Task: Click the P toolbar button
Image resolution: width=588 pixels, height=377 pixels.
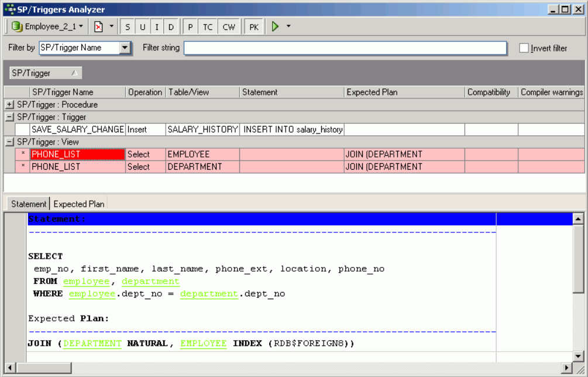Action: pyautogui.click(x=190, y=27)
